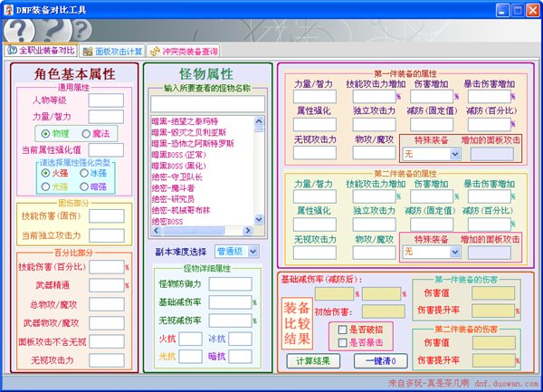The width and height of the screenshot is (543, 392).
Task: Click the 面板攻击计算 tab icon
Action: click(88, 52)
